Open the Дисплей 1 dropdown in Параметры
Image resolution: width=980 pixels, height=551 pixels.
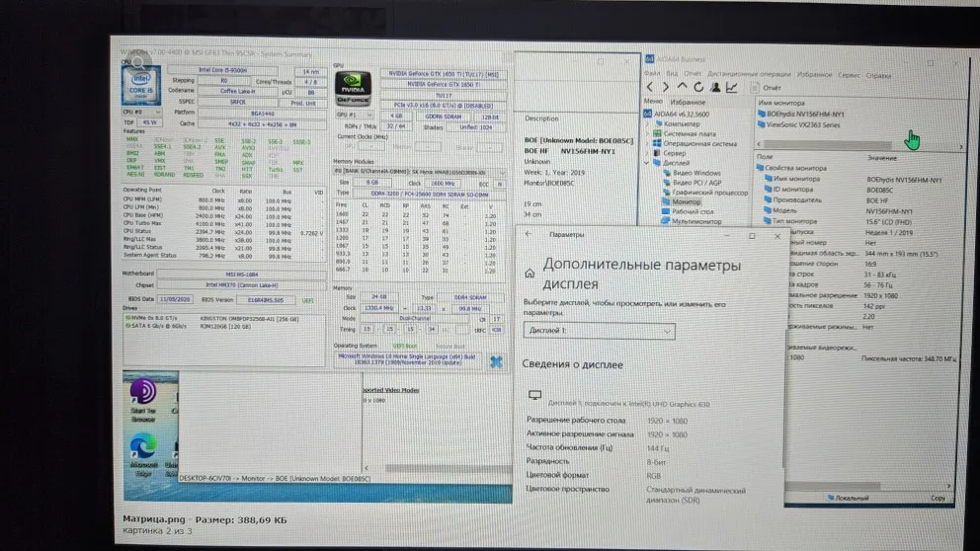pos(599,331)
